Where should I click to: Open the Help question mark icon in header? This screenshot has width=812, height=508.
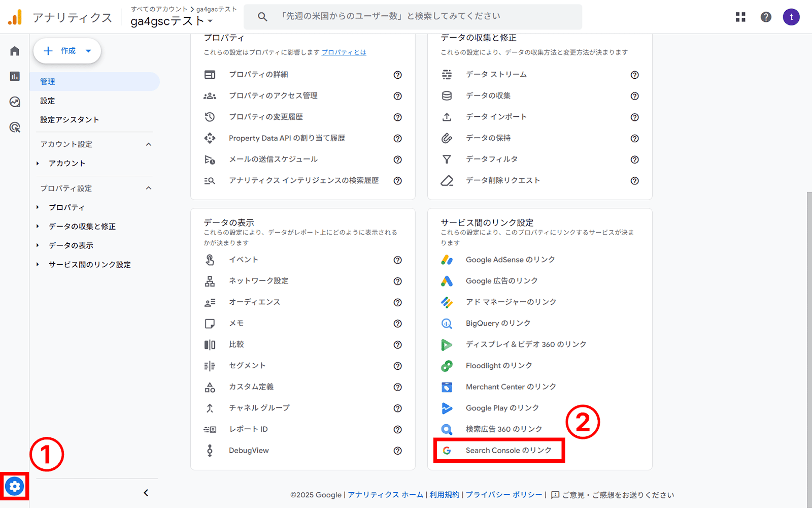765,17
